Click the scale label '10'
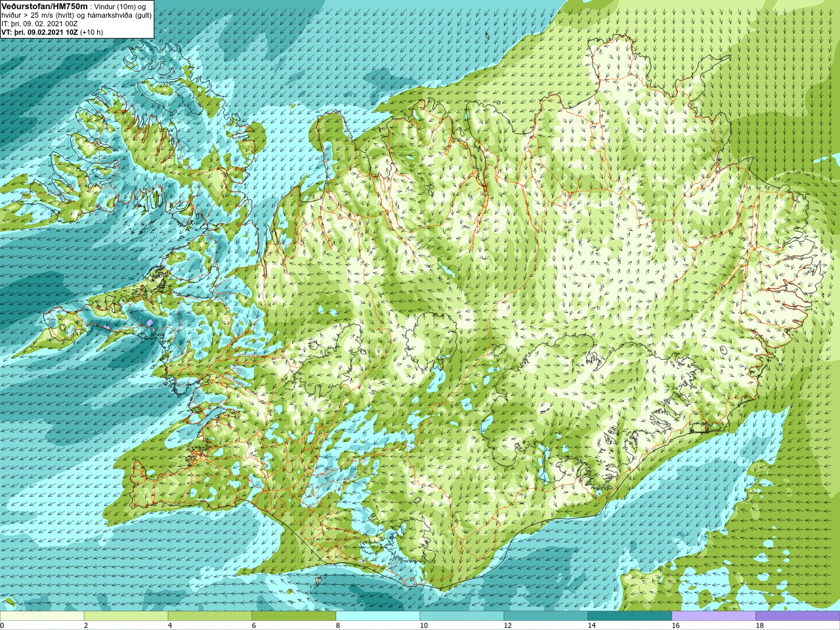The height and width of the screenshot is (630, 840). [423, 625]
